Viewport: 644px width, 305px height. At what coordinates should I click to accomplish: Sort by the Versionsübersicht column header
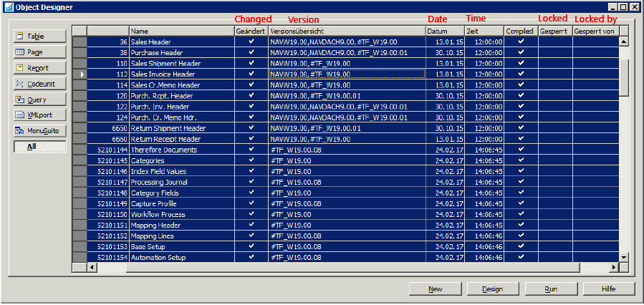click(x=346, y=32)
